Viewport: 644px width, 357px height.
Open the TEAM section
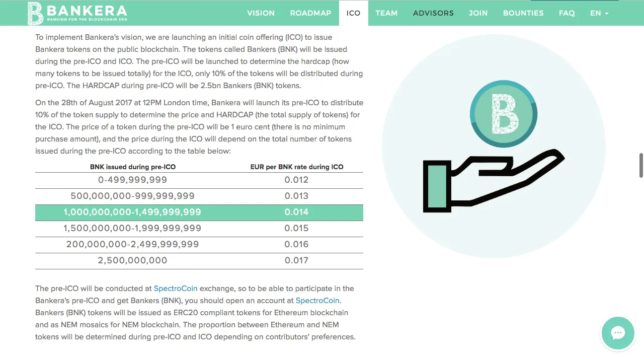click(x=386, y=13)
